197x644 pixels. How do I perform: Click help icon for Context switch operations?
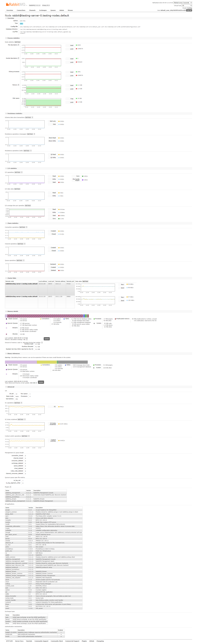pyautogui.click(x=29, y=436)
